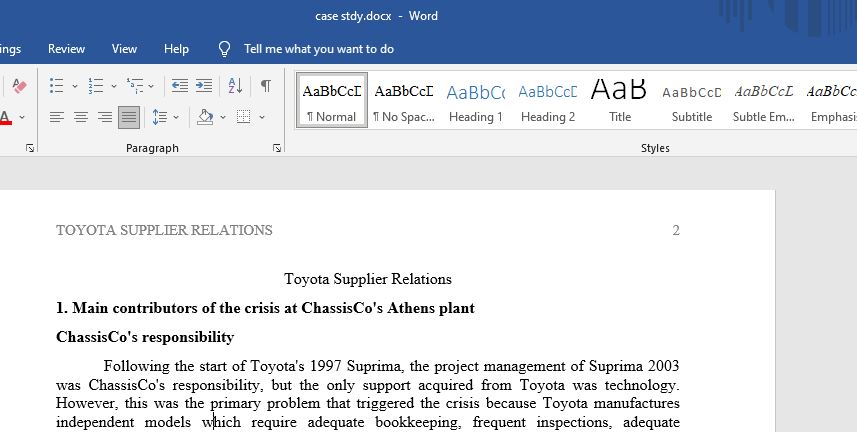Open shading color dropdown arrow

pyautogui.click(x=223, y=117)
